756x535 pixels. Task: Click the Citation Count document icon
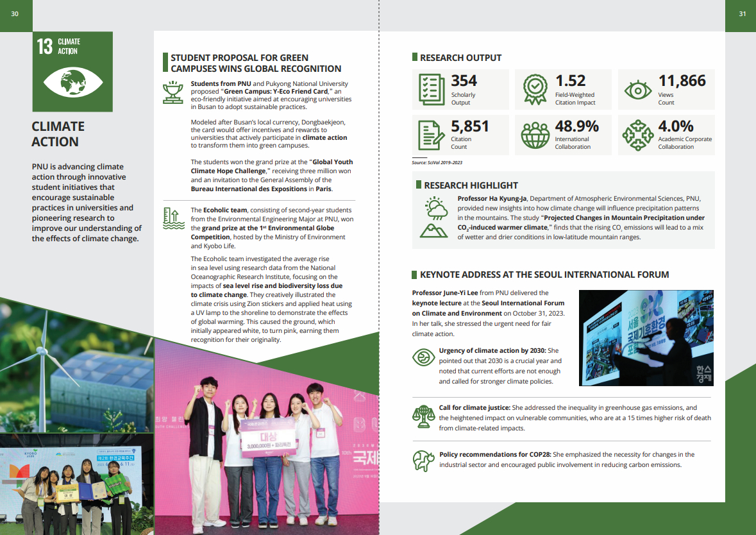click(432, 135)
